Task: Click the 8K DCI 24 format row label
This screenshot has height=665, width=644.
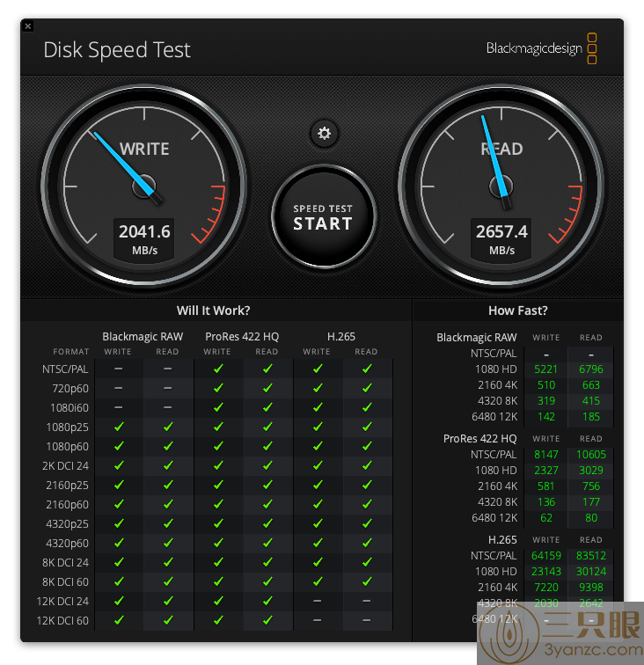Action: [65, 562]
